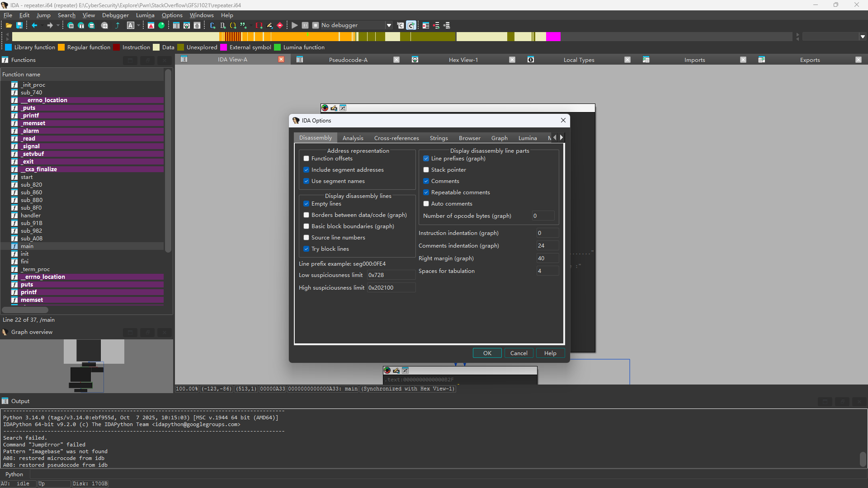Viewport: 868px width, 488px height.
Task: Click the Hex View-1 tab icon
Action: click(x=415, y=60)
